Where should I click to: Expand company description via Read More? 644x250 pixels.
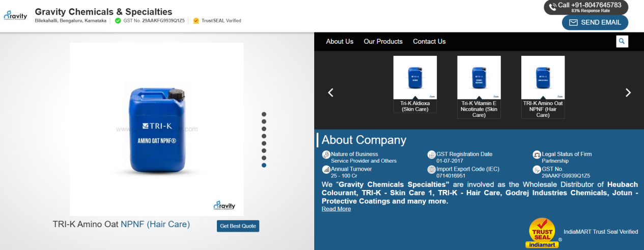(336, 209)
